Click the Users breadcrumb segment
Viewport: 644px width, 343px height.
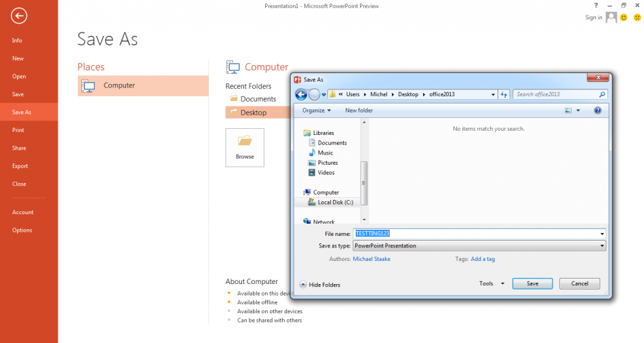(x=353, y=94)
